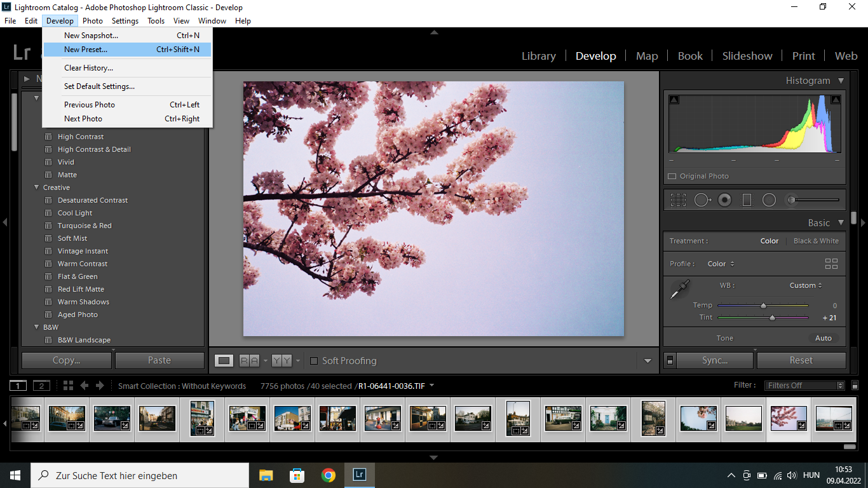Open Google Chrome from taskbar
Image resolution: width=868 pixels, height=488 pixels.
pos(328,475)
